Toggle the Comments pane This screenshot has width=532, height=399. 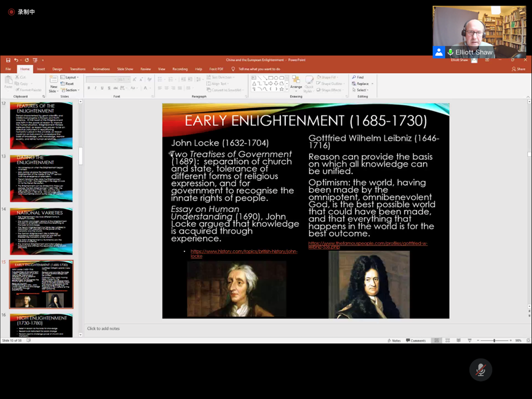tap(416, 341)
